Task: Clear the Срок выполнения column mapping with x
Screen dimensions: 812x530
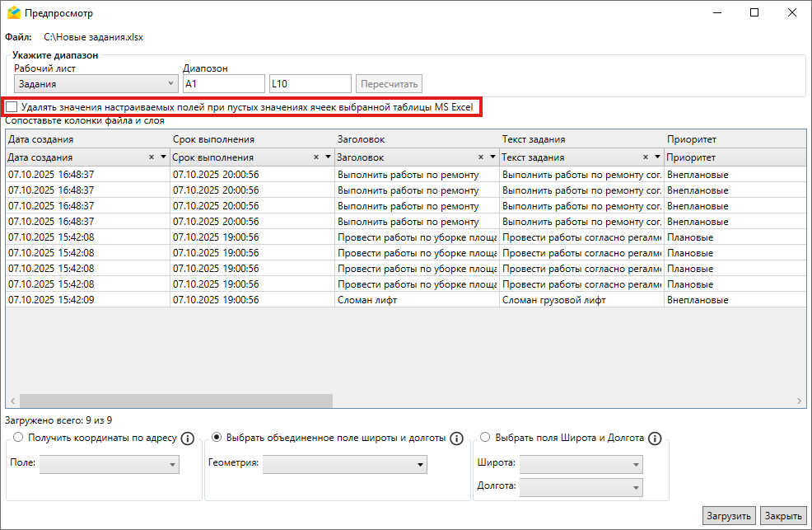Action: pos(316,157)
